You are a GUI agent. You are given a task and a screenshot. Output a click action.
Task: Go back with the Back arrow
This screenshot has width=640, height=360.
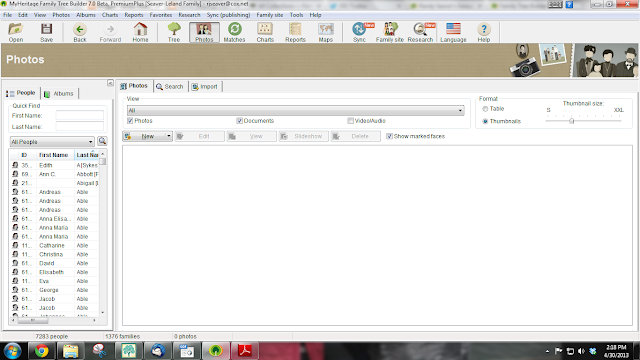(80, 32)
